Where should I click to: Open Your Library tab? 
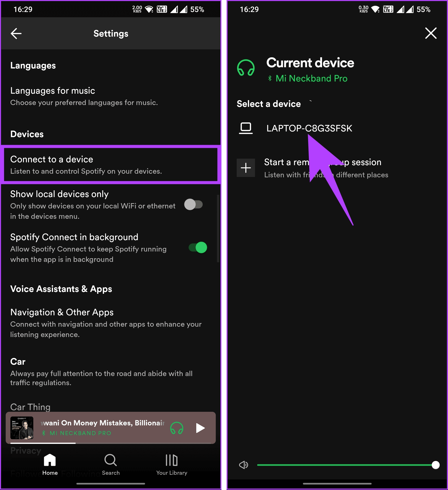(172, 464)
